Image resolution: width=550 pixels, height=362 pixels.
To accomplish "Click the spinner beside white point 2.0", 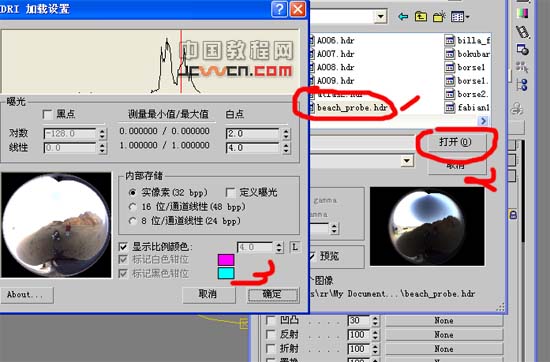I will [286, 134].
